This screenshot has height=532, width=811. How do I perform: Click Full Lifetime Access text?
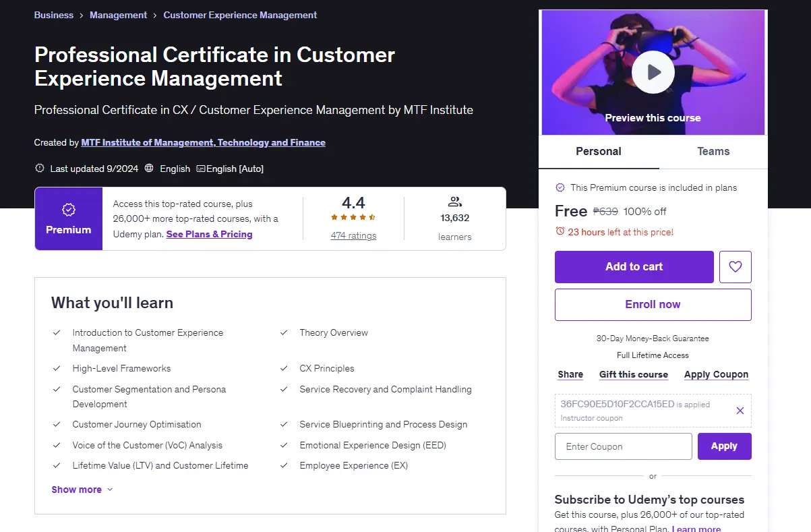(653, 355)
